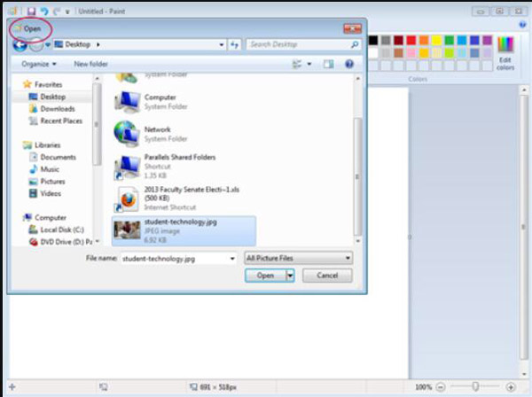Toggle the preview pane icon
532x397 pixels.
pyautogui.click(x=328, y=64)
